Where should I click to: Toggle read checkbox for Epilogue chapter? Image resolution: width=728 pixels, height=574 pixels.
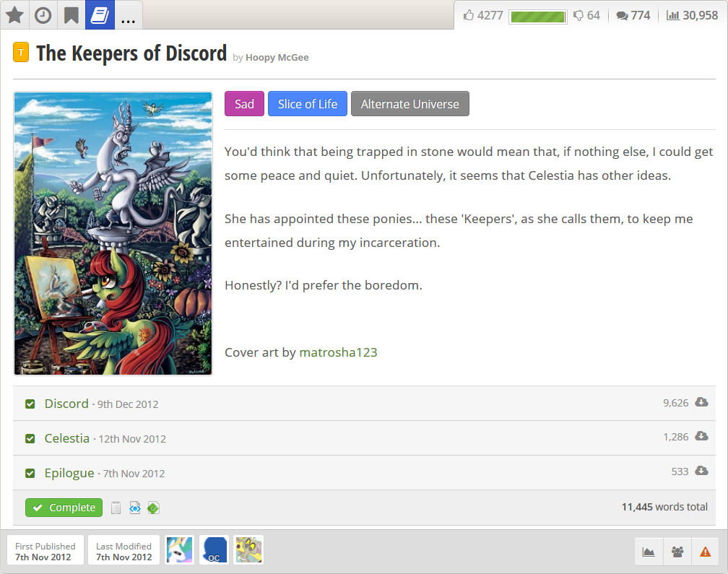[30, 474]
